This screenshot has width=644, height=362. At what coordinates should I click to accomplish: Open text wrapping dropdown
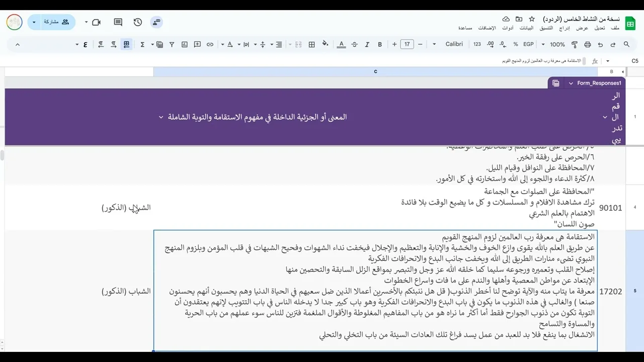pyautogui.click(x=244, y=44)
